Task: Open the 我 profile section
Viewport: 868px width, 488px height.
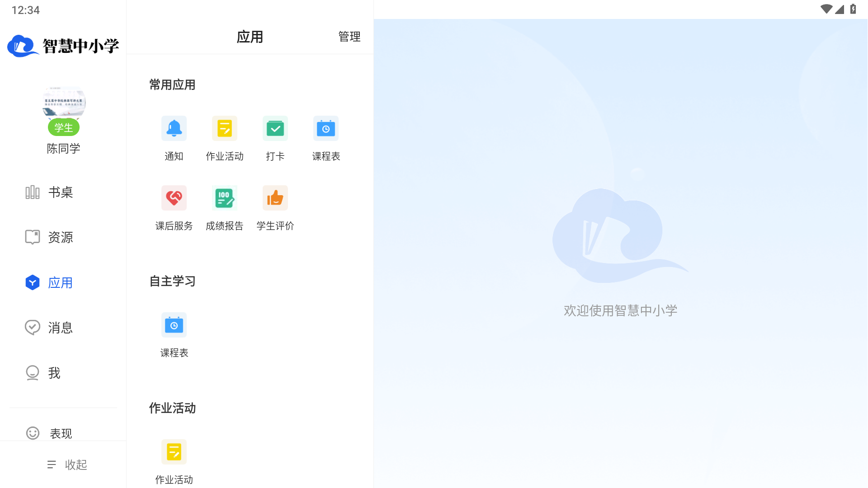Action: (x=54, y=373)
